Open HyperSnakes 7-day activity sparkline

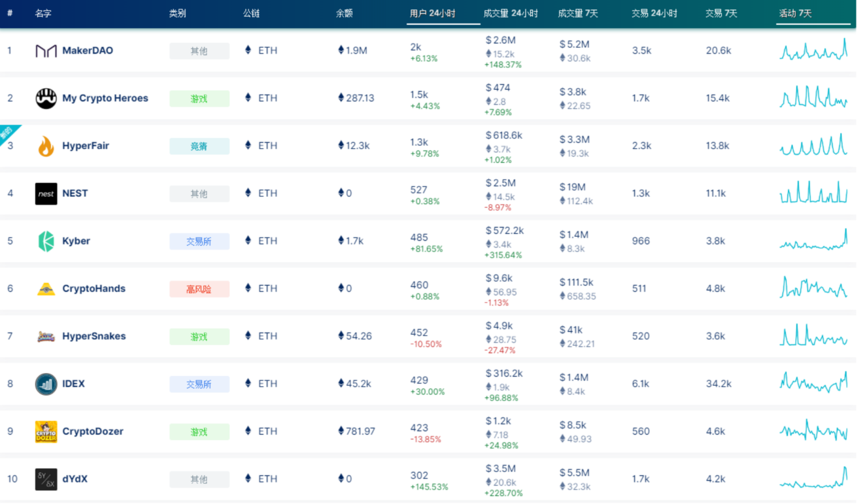[813, 335]
